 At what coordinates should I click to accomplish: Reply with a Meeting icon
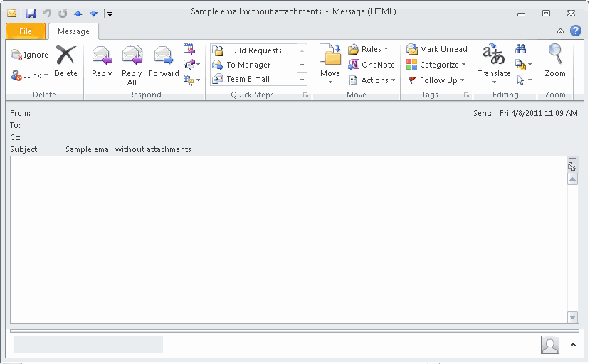[189, 49]
